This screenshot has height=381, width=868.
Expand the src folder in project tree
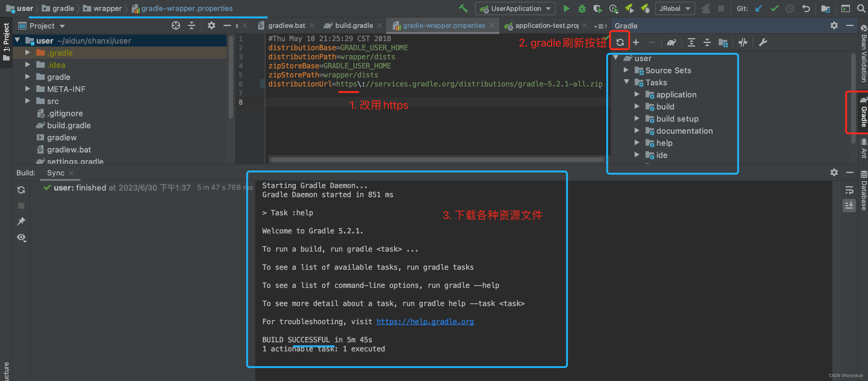(x=28, y=101)
